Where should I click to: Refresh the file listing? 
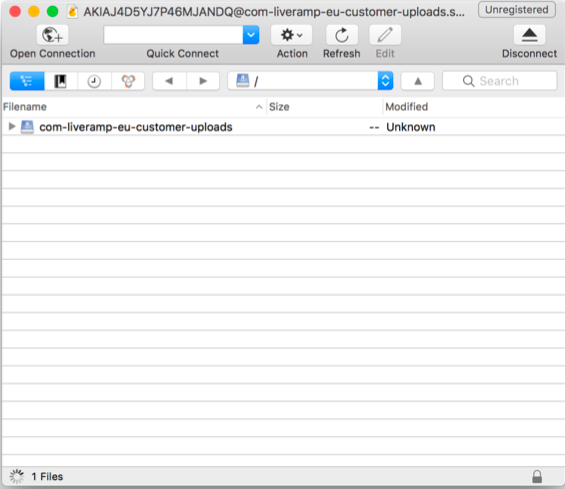coord(342,35)
